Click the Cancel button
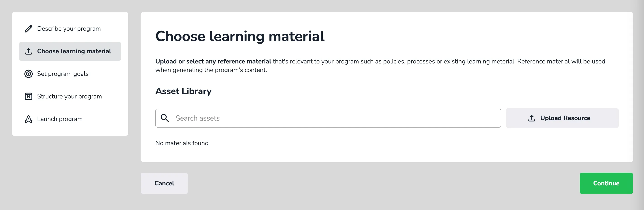The width and height of the screenshot is (644, 210). pyautogui.click(x=164, y=183)
